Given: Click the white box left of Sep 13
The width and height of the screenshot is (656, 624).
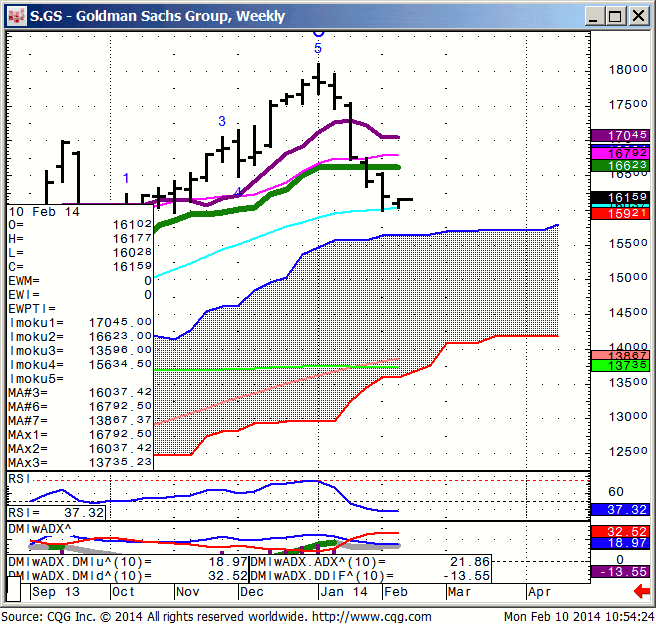Looking at the screenshot, I should [x=14, y=588].
